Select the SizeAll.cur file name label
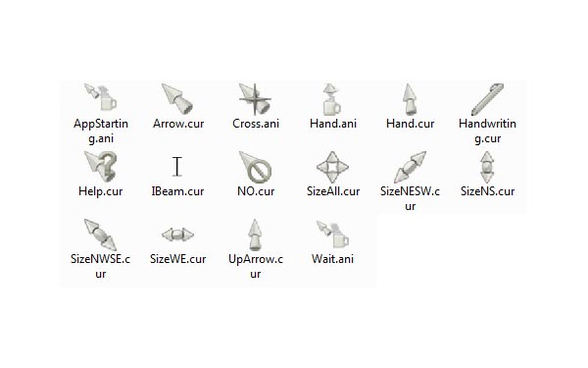 333,191
